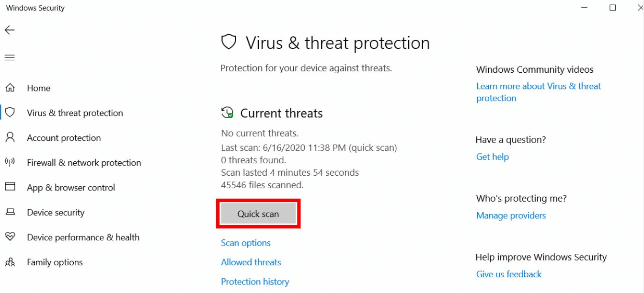Open Scan options link
This screenshot has width=644, height=293.
coord(245,243)
